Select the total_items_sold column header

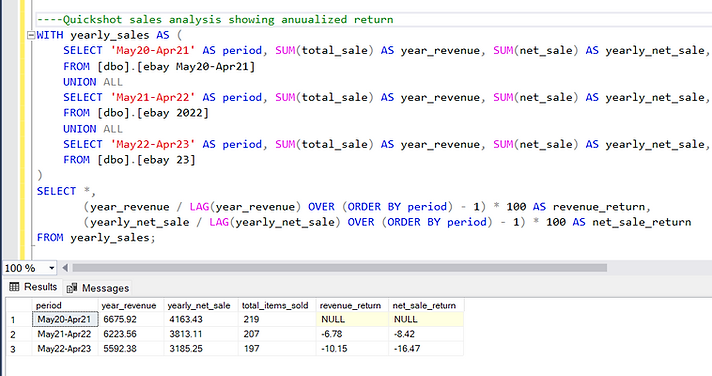(277, 305)
